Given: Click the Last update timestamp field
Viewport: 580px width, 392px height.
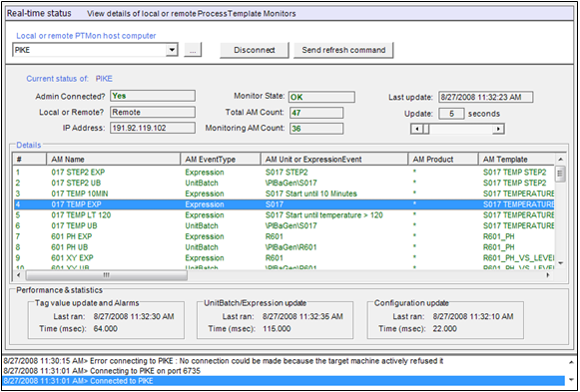Looking at the screenshot, I should point(486,97).
